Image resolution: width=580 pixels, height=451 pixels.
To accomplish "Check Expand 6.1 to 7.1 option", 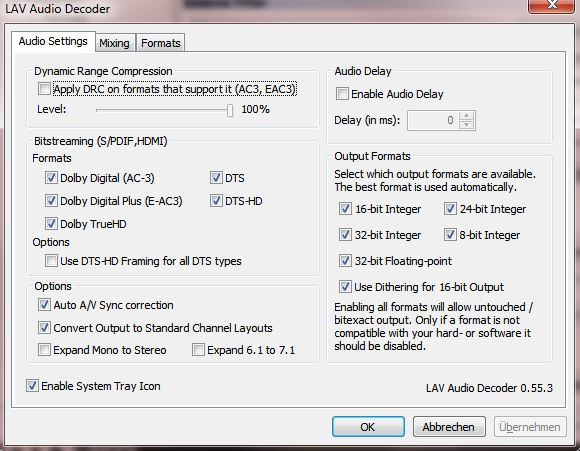I will click(198, 350).
